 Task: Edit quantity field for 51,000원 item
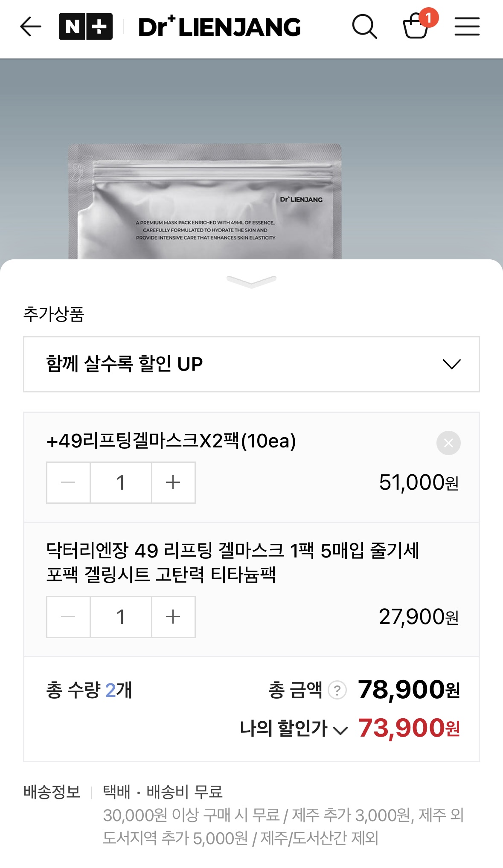pyautogui.click(x=121, y=482)
